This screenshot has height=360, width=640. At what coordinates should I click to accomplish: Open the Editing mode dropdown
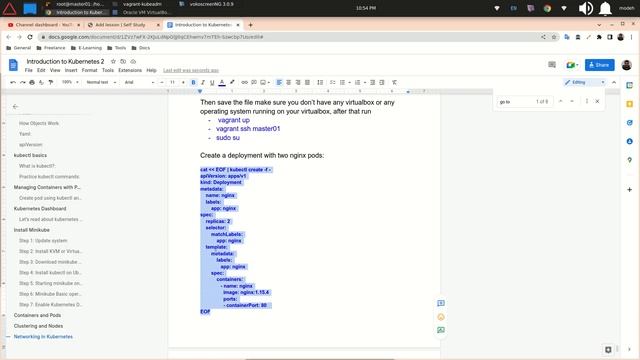[x=584, y=82]
